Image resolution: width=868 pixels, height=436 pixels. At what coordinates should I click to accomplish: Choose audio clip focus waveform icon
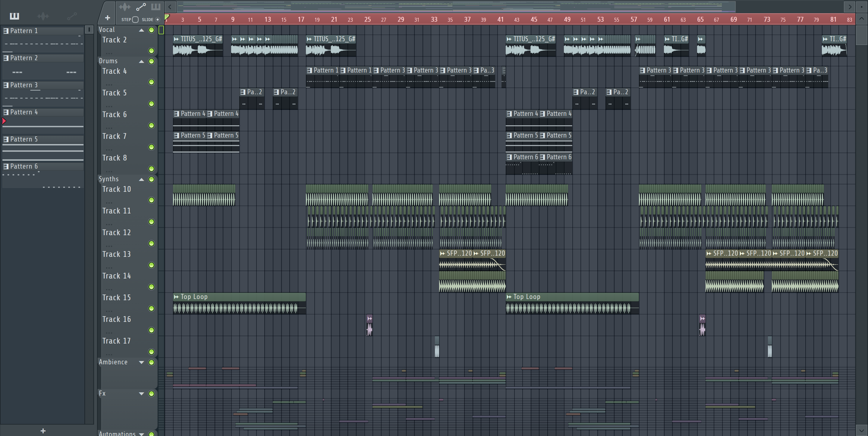[124, 7]
